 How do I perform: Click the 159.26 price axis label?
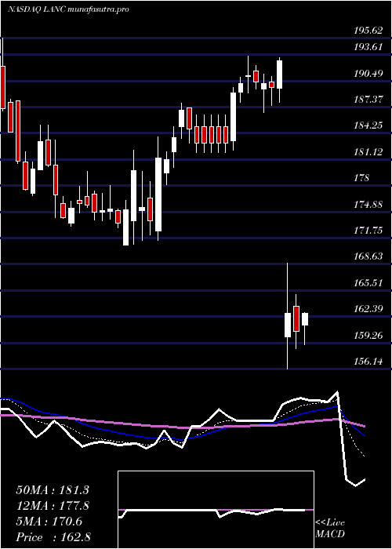368,335
